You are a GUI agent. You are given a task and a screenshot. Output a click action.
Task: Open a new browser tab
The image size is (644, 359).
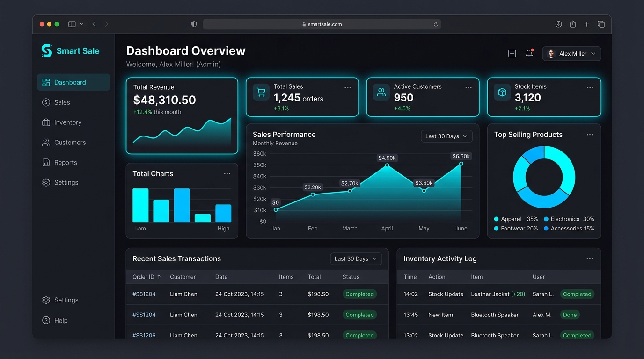coord(586,24)
